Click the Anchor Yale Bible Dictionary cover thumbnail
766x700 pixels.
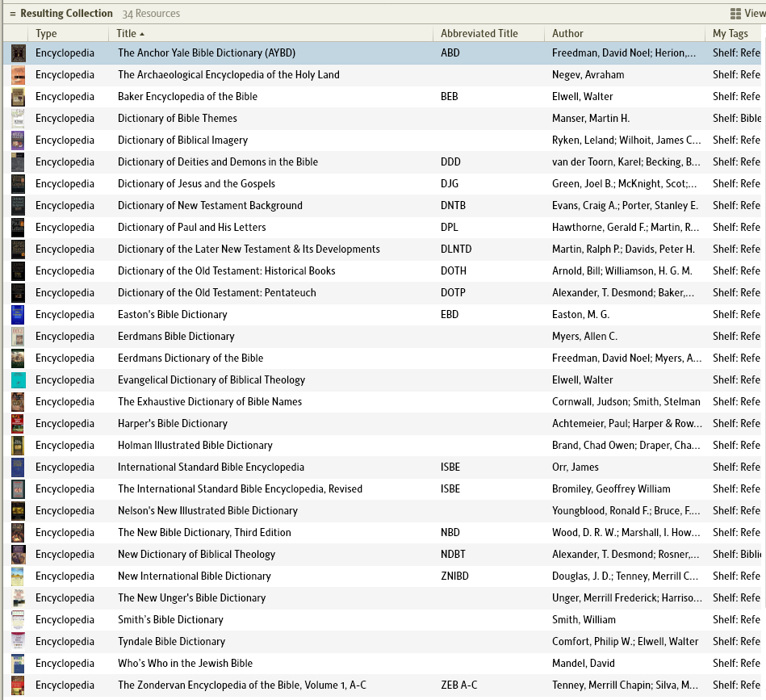point(18,52)
